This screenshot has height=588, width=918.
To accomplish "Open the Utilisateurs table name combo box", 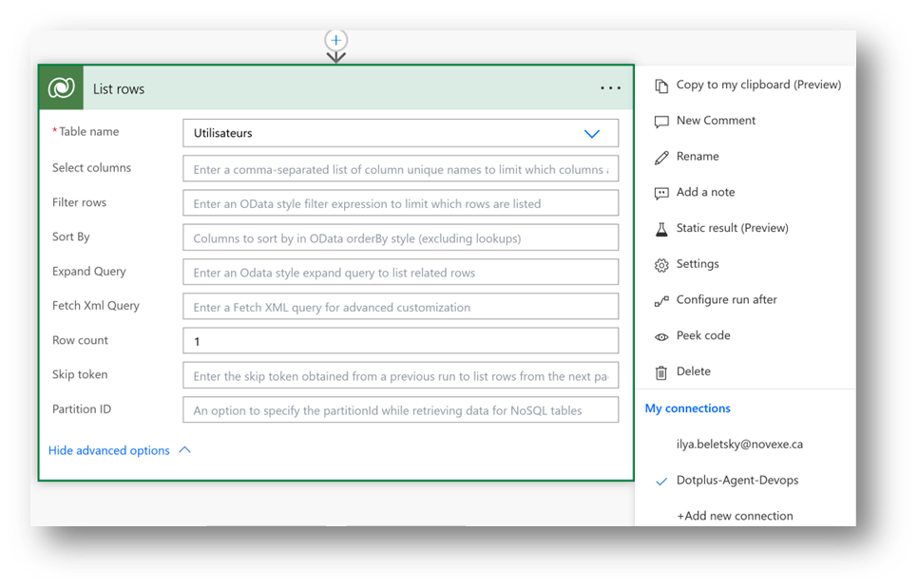I will coord(380,134).
